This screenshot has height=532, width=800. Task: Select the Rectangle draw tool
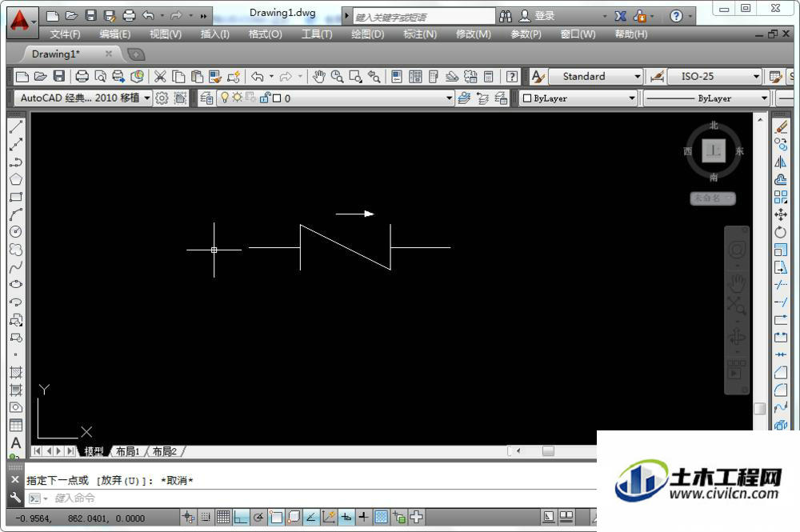(16, 197)
